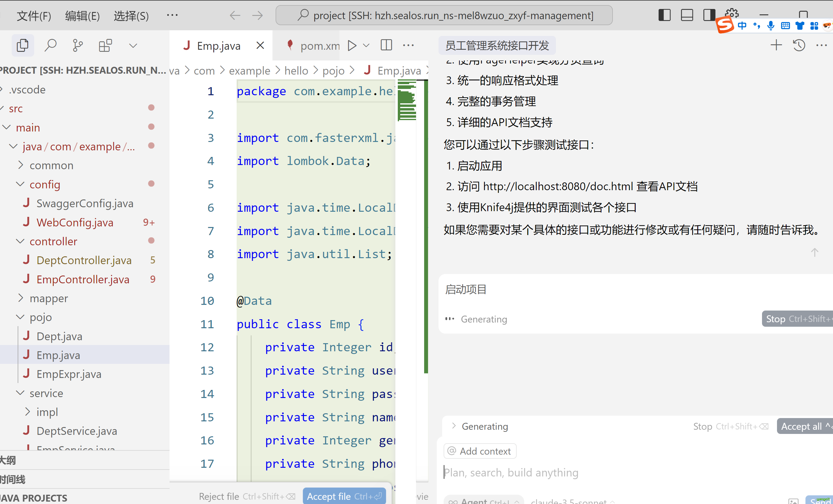Expand the mapper folder

point(21,298)
